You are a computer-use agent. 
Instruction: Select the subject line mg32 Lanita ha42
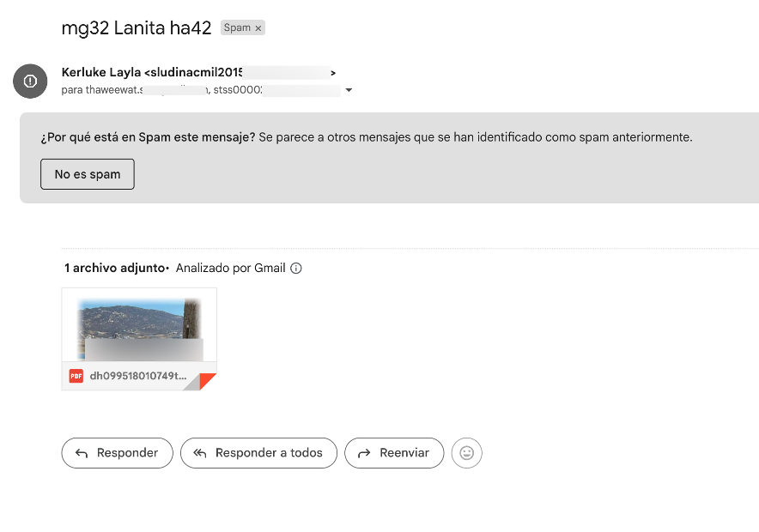coord(137,27)
